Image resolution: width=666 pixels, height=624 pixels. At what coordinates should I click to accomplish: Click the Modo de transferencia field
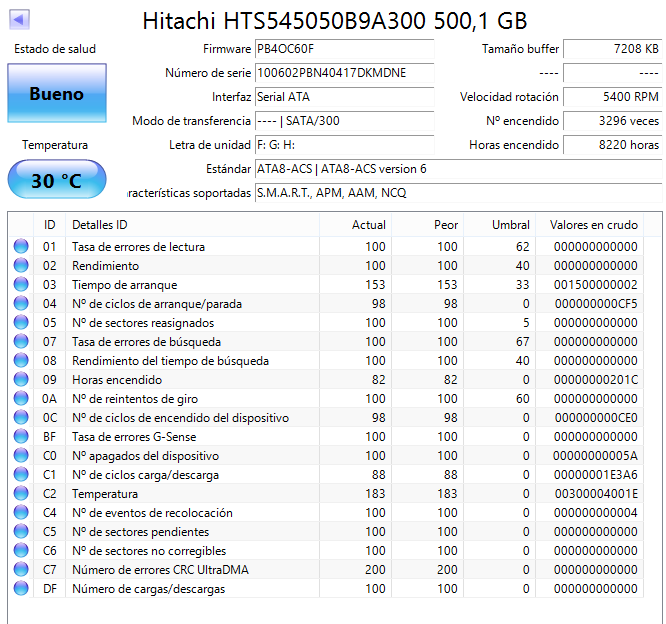[x=344, y=121]
